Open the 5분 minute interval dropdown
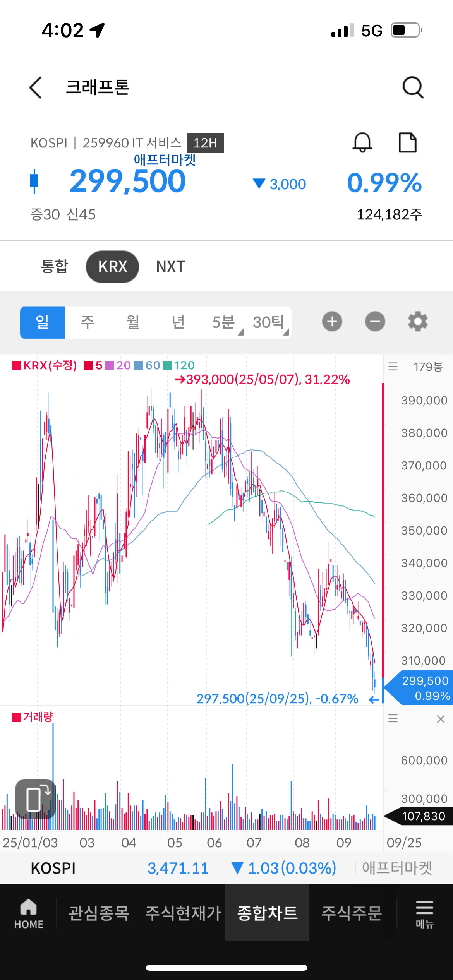The image size is (453, 980). tap(224, 322)
